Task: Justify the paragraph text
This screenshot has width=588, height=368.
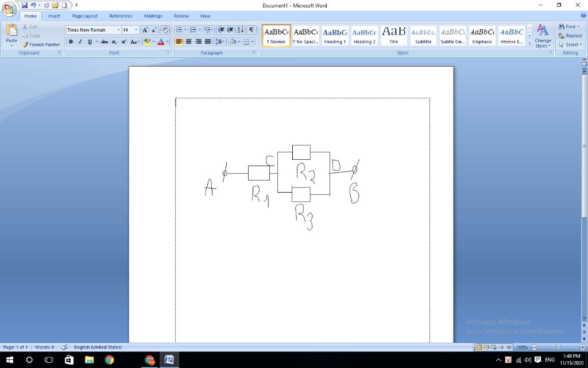Action: coord(208,41)
